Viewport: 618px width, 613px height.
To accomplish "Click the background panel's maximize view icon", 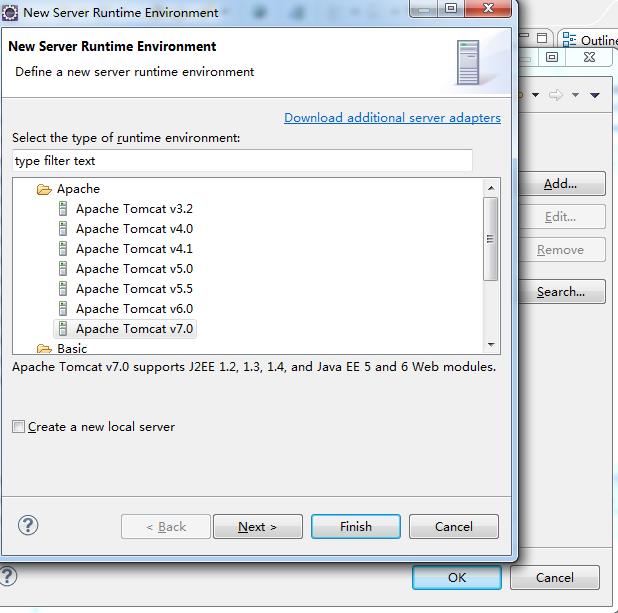I will coord(542,38).
